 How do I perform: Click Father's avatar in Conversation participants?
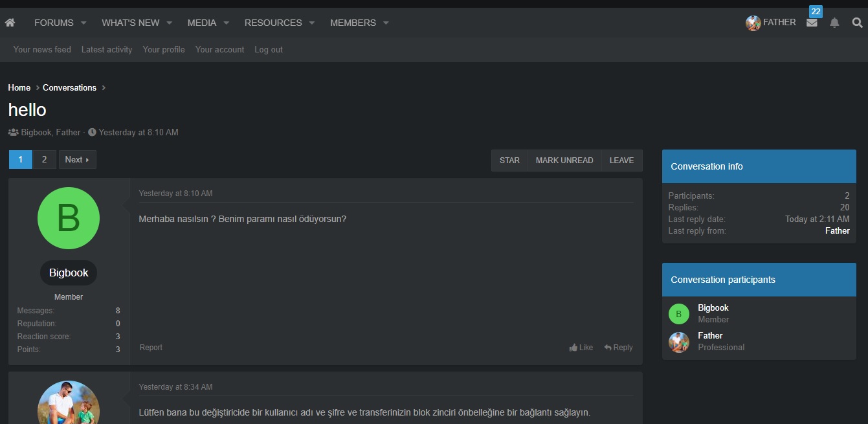coord(678,342)
